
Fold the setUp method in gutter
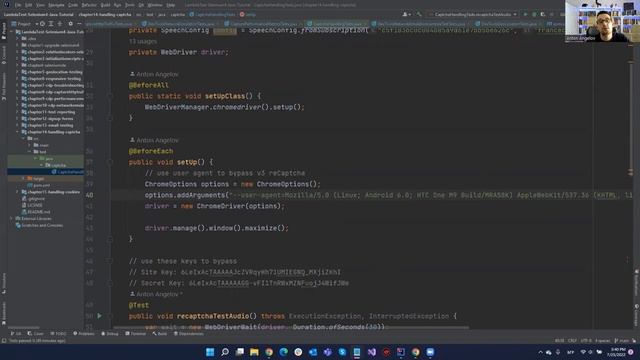point(110,162)
